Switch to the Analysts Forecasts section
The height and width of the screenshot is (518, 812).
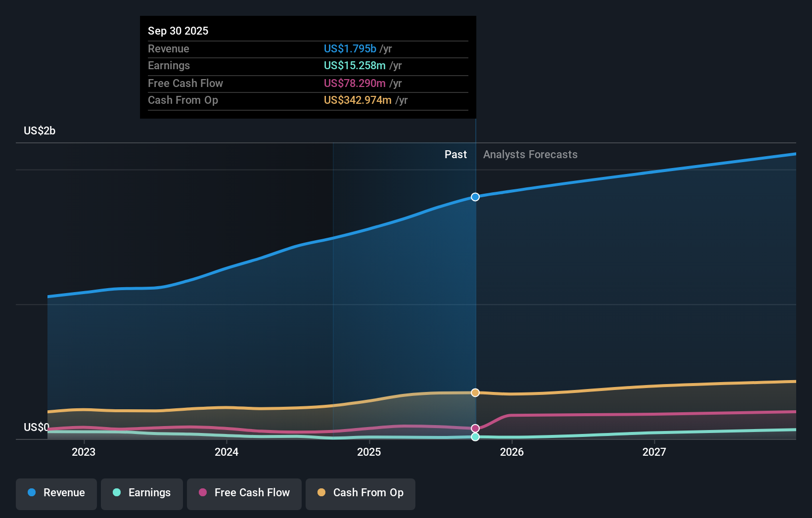[x=530, y=154]
